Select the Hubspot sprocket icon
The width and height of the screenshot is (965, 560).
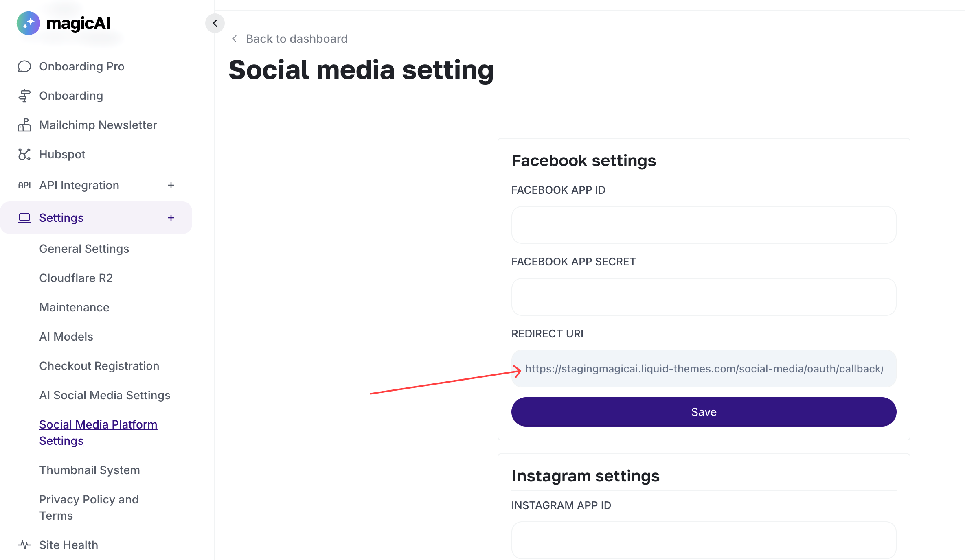click(24, 154)
